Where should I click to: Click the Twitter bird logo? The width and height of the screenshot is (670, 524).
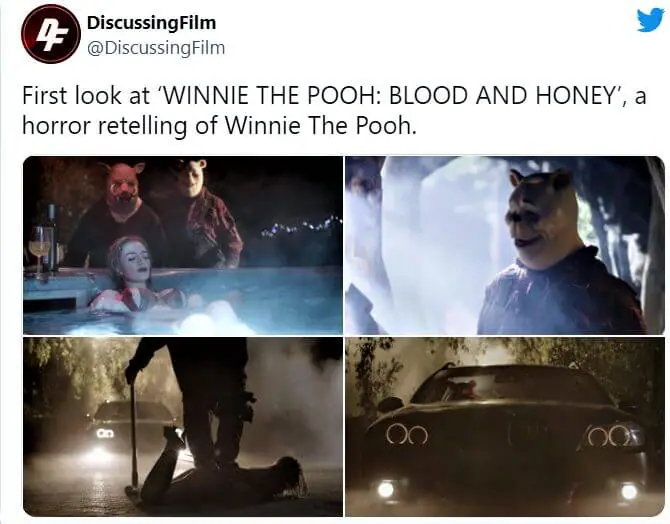(x=650, y=21)
